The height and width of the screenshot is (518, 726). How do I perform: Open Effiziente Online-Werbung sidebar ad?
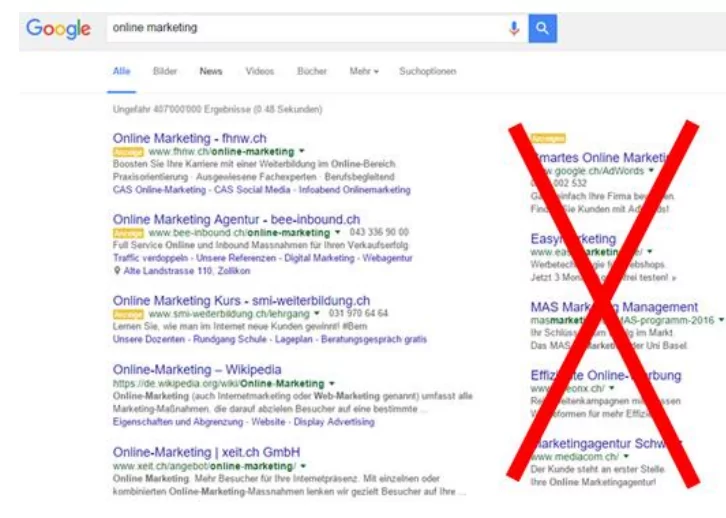(x=606, y=375)
